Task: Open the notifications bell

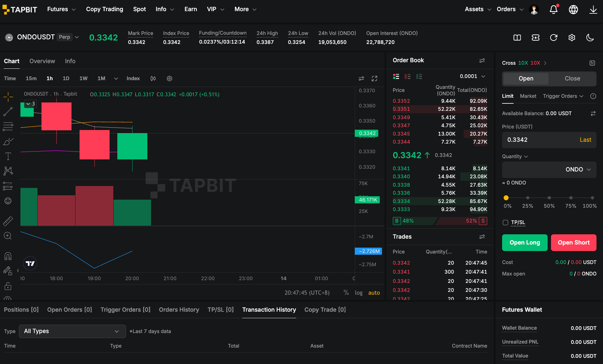Action: point(553,10)
